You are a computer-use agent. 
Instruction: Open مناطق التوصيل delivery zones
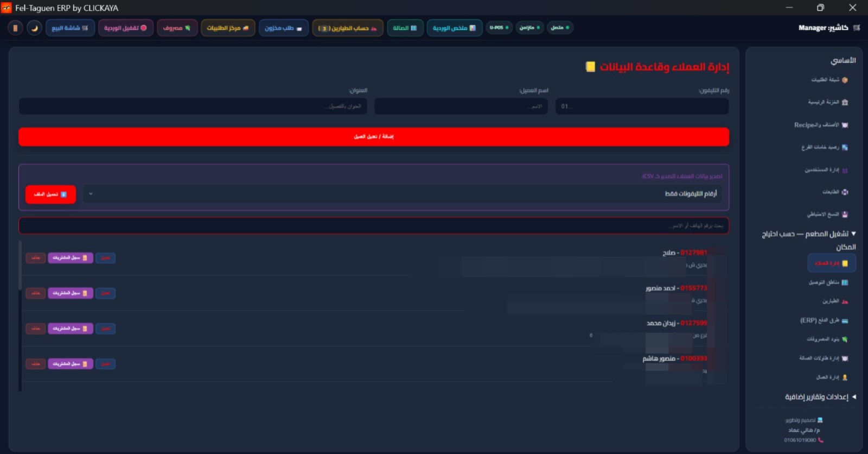click(x=828, y=282)
